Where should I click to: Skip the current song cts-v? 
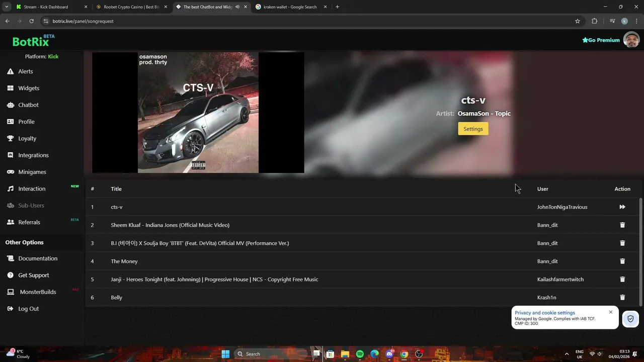tap(622, 207)
